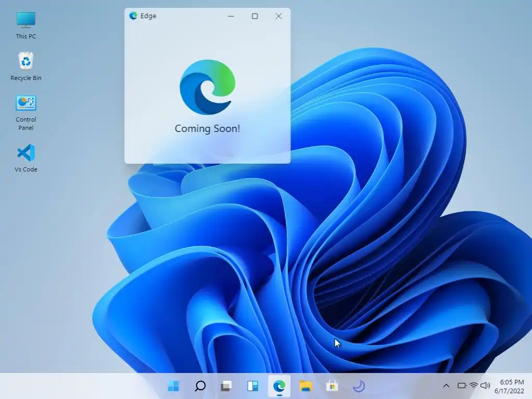Minimize the Edge window
Screen dimensions: 532x399
(231, 16)
